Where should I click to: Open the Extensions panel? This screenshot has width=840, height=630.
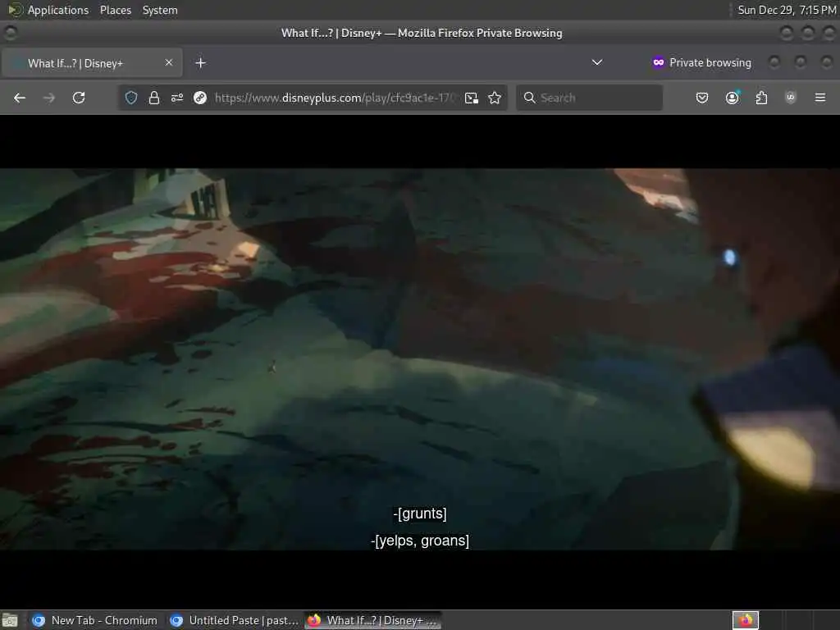pyautogui.click(x=761, y=98)
